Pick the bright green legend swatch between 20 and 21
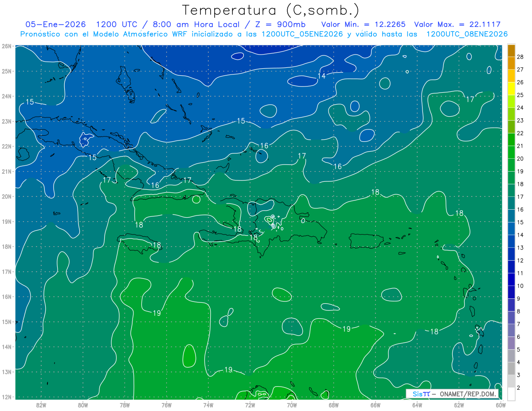Screen dimensions: 532x411 pos(511,152)
